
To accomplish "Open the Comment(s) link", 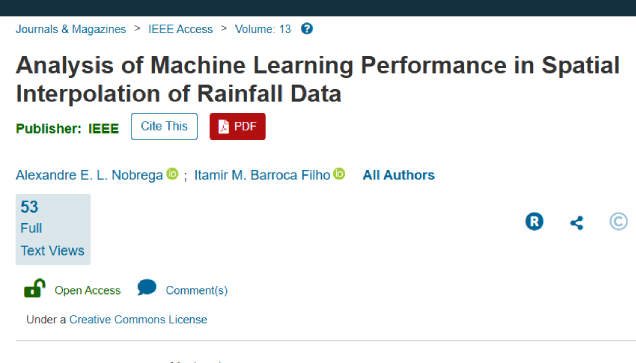I will coord(197,290).
